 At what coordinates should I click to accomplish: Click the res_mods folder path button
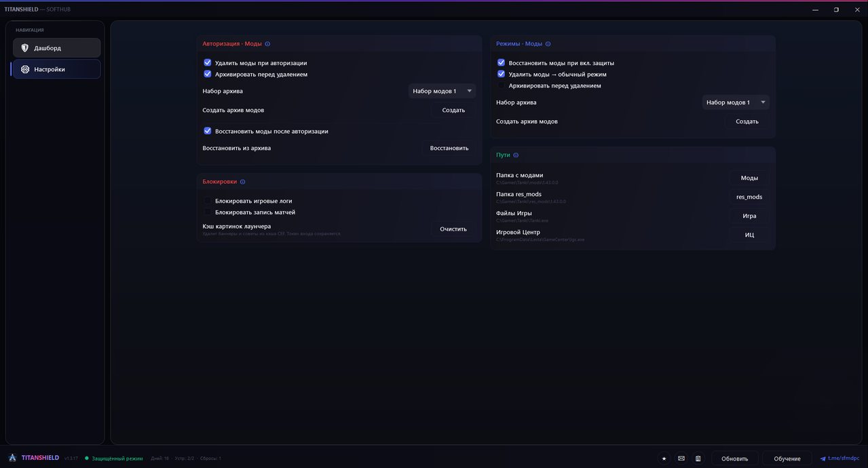(x=749, y=197)
